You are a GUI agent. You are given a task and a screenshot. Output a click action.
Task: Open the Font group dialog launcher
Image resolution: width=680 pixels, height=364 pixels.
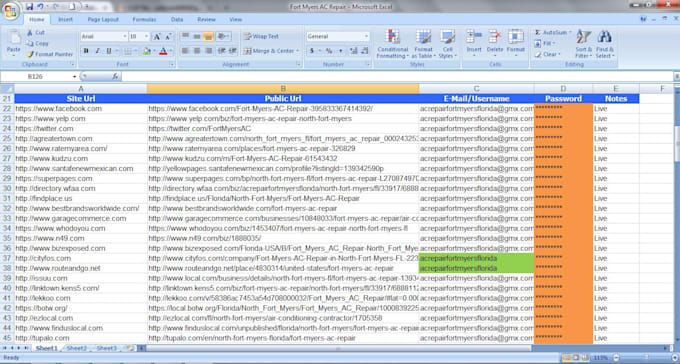click(x=172, y=64)
